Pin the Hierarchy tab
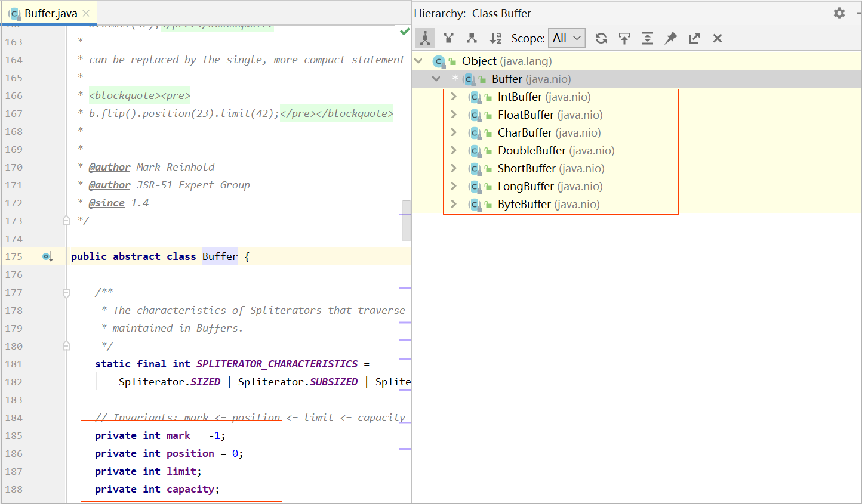The image size is (862, 504). [671, 38]
